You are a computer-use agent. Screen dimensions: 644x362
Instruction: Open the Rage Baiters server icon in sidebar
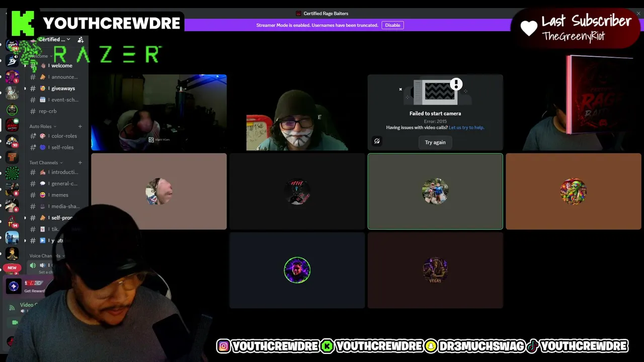click(x=12, y=125)
